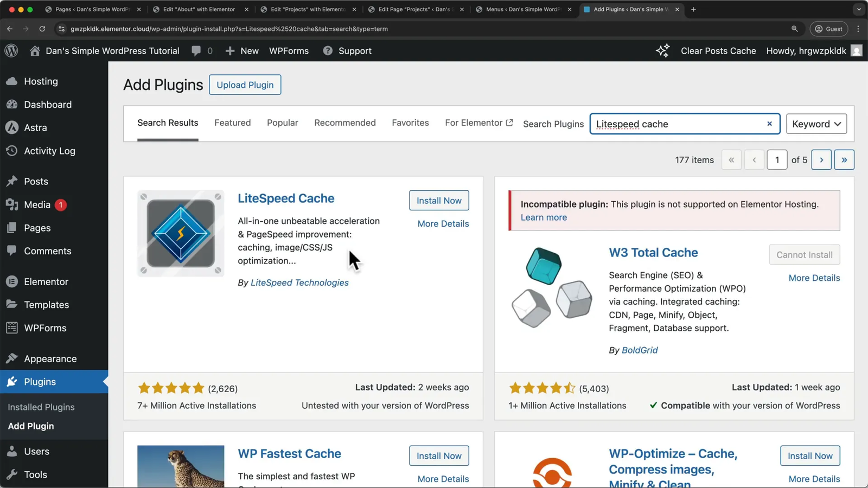
Task: Click the home icon for Dan's site
Action: (35, 50)
